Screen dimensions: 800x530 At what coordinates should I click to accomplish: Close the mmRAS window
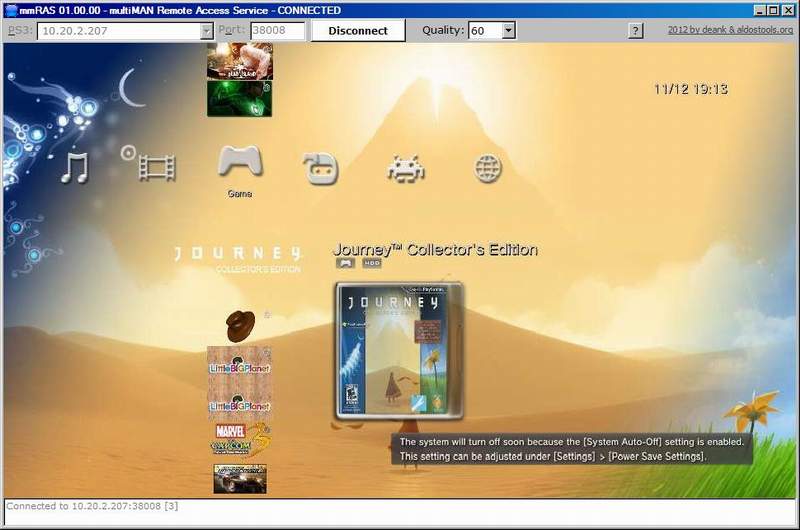tap(787, 10)
